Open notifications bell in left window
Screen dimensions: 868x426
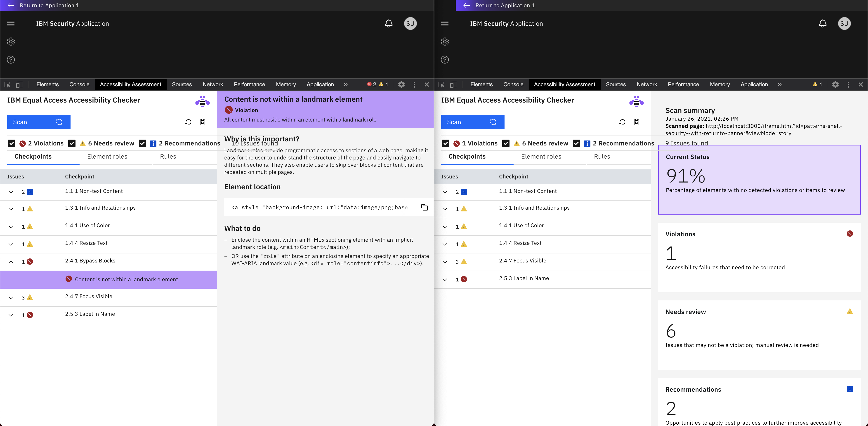[389, 23]
